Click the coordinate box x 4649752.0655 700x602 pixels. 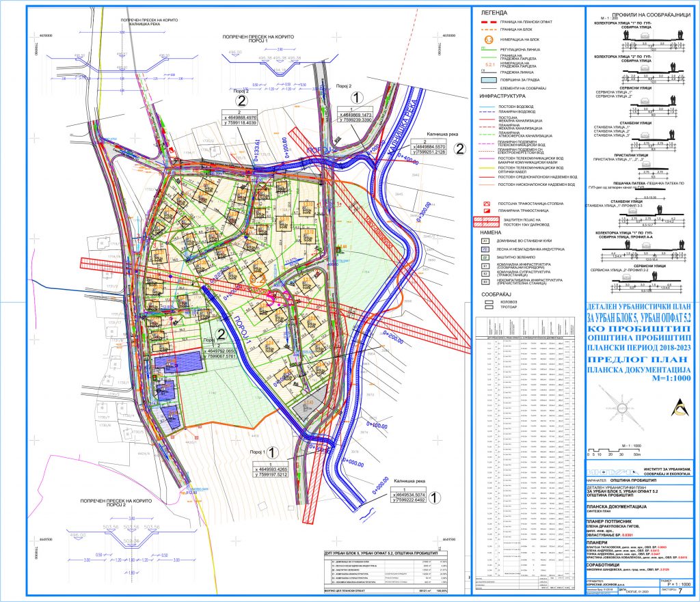tap(220, 351)
